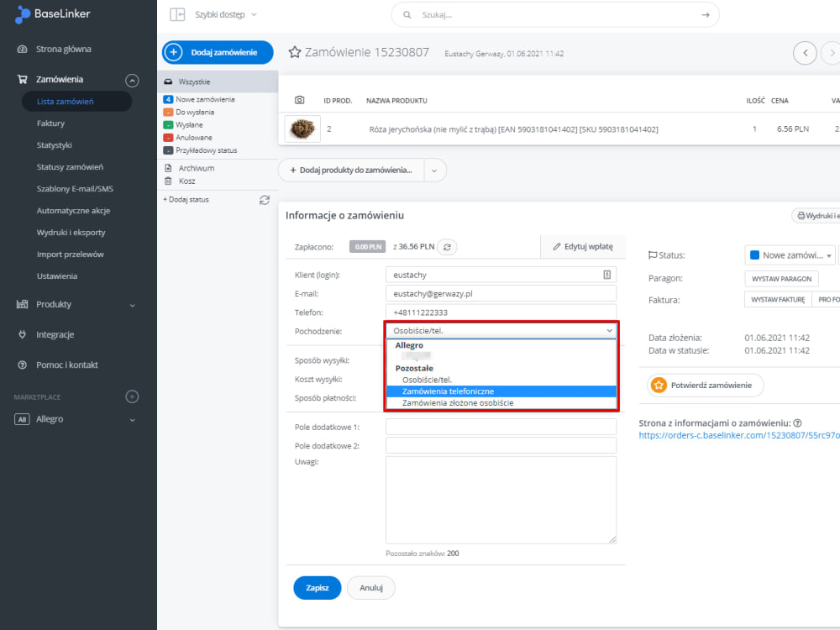The height and width of the screenshot is (630, 840).
Task: Click Dodaj produkty do zamówienia button
Action: [351, 171]
